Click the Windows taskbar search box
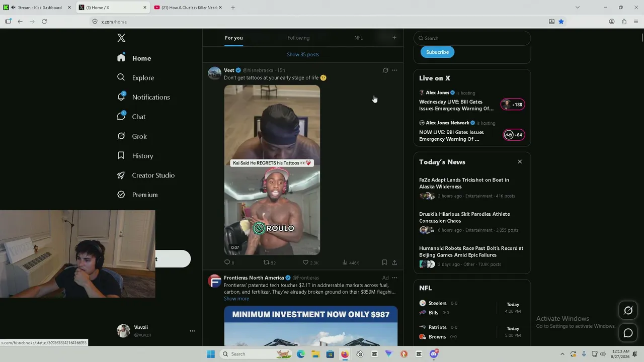The height and width of the screenshot is (362, 644). pos(257,354)
